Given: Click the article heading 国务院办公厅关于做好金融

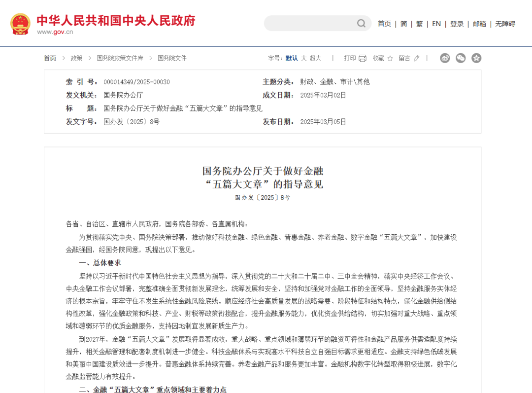Looking at the screenshot, I should [263, 171].
